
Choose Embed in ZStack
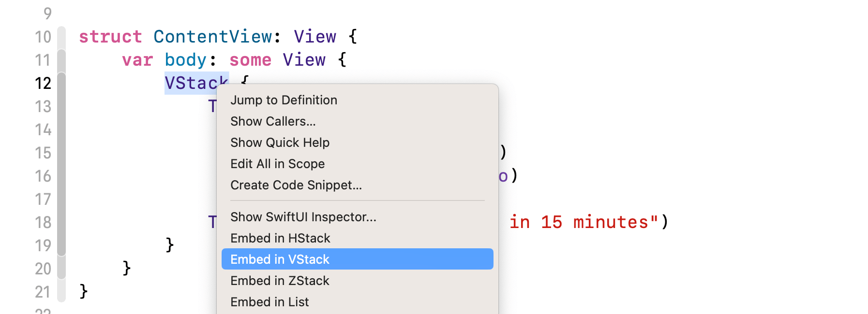280,281
